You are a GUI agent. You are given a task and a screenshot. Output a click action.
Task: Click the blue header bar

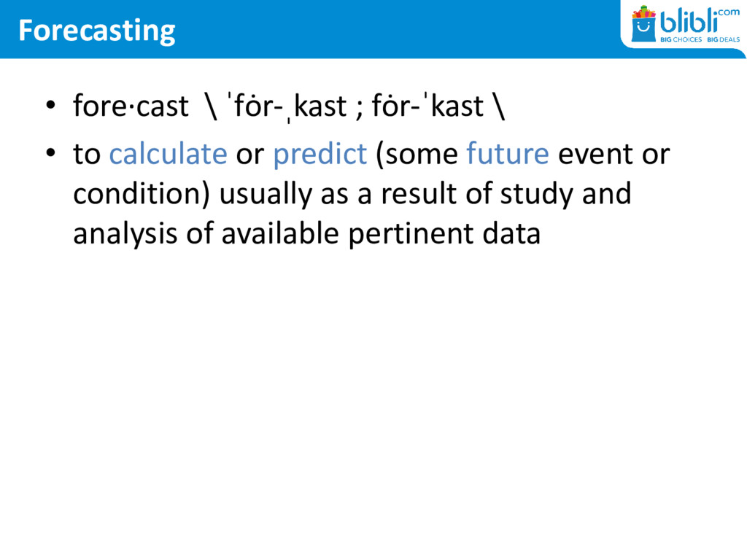coord(365,29)
